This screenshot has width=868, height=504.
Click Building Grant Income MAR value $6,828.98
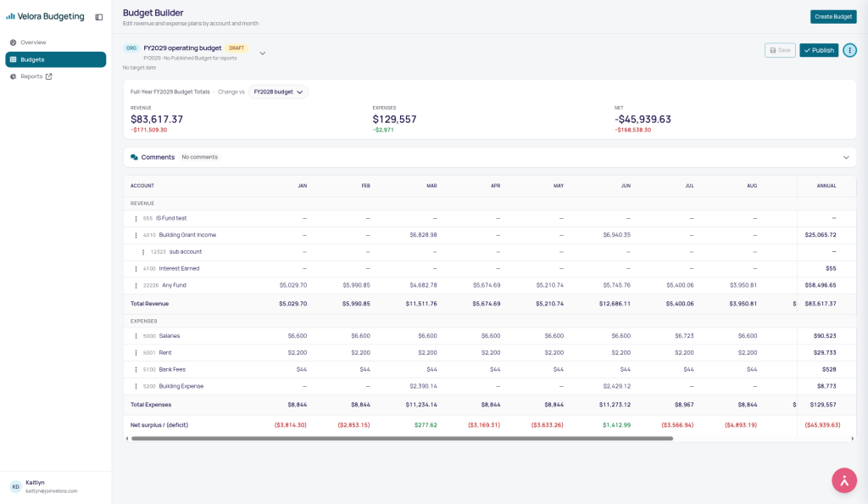pos(424,235)
